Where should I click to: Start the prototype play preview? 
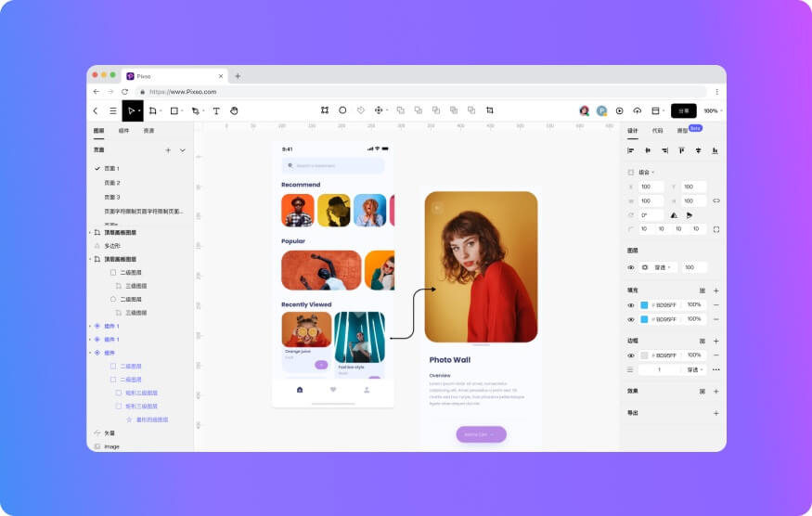coord(619,110)
